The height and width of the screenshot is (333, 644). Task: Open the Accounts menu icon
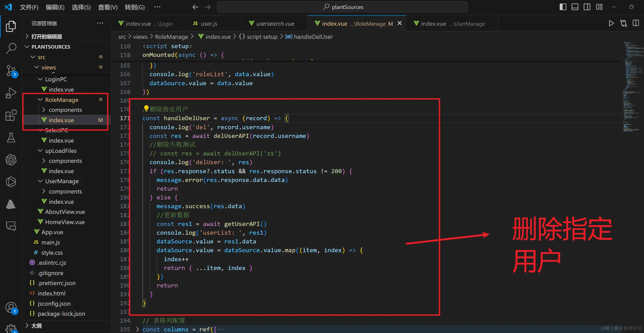click(11, 308)
